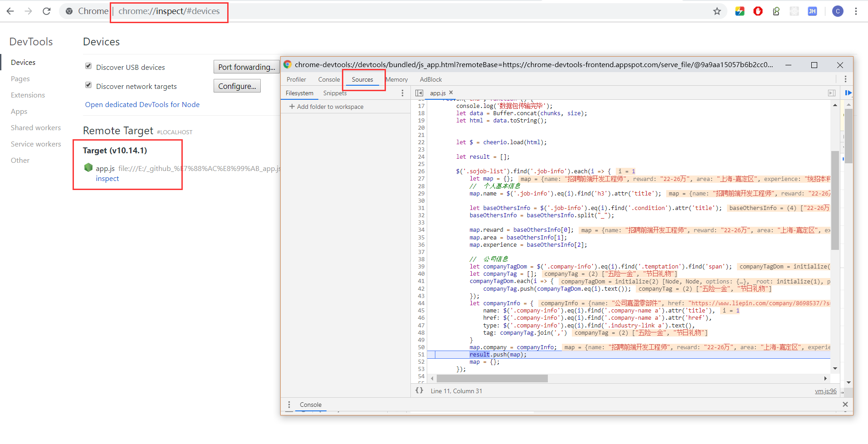Open the Chrome profile avatar

(838, 11)
